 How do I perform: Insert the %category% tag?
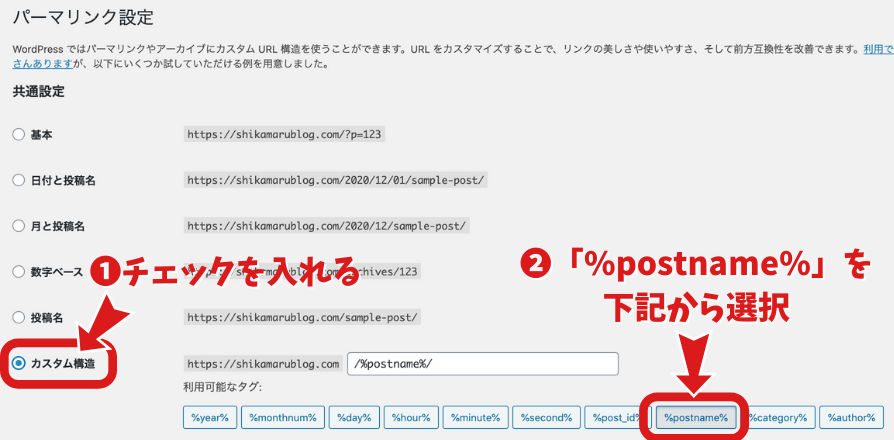tap(778, 417)
